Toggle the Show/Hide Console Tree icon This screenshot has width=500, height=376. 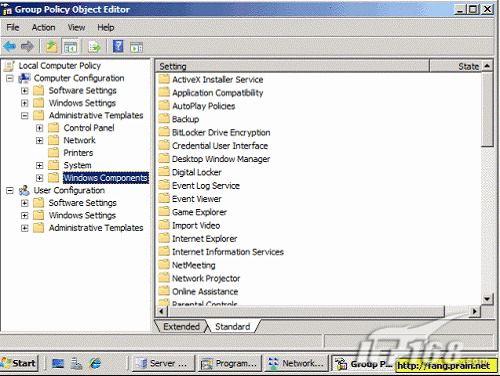70,47
